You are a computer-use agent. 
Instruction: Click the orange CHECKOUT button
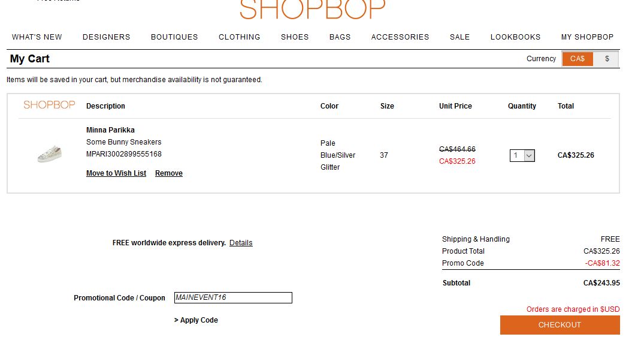[560, 325]
